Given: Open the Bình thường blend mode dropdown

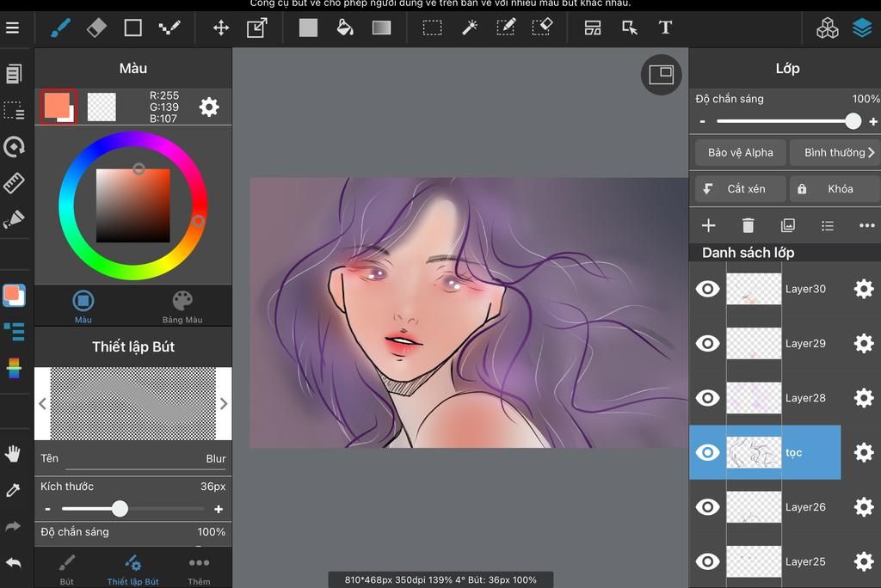Looking at the screenshot, I should pos(835,153).
